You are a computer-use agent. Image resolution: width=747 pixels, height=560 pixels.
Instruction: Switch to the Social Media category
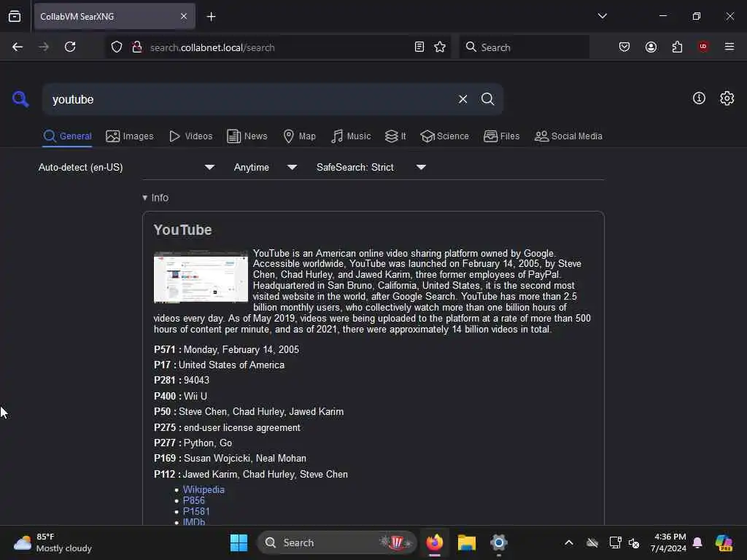568,136
